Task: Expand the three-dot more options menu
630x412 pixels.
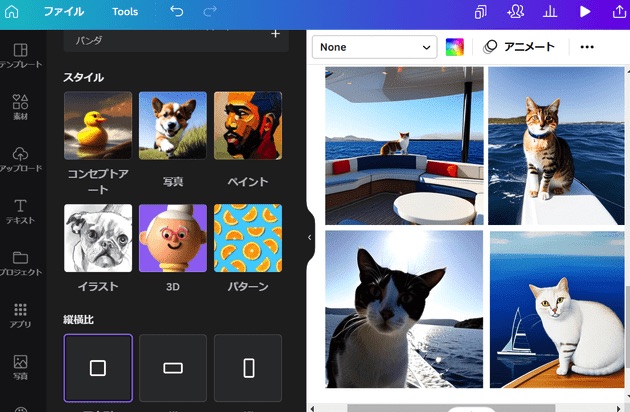Action: coord(587,47)
